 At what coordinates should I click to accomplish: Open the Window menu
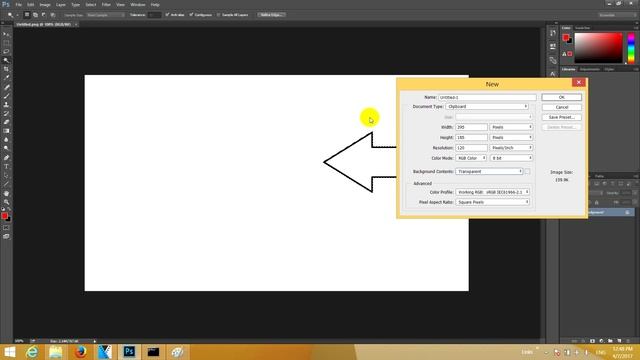coord(138,4)
